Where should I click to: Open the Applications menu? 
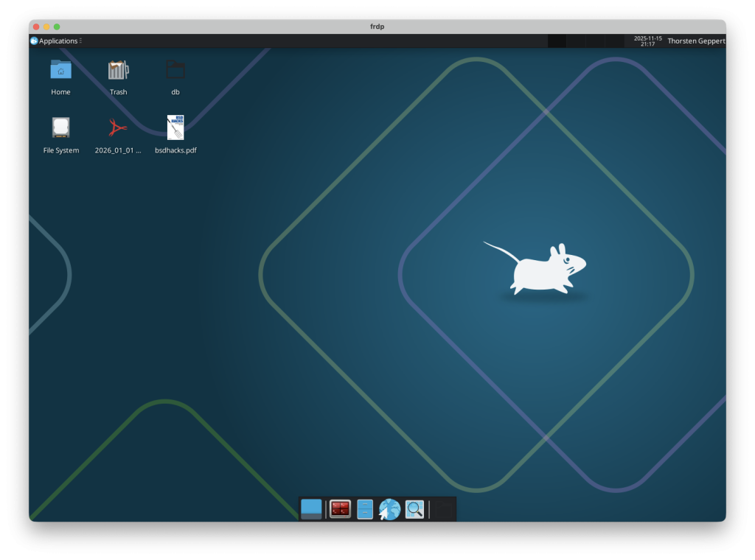click(x=55, y=41)
